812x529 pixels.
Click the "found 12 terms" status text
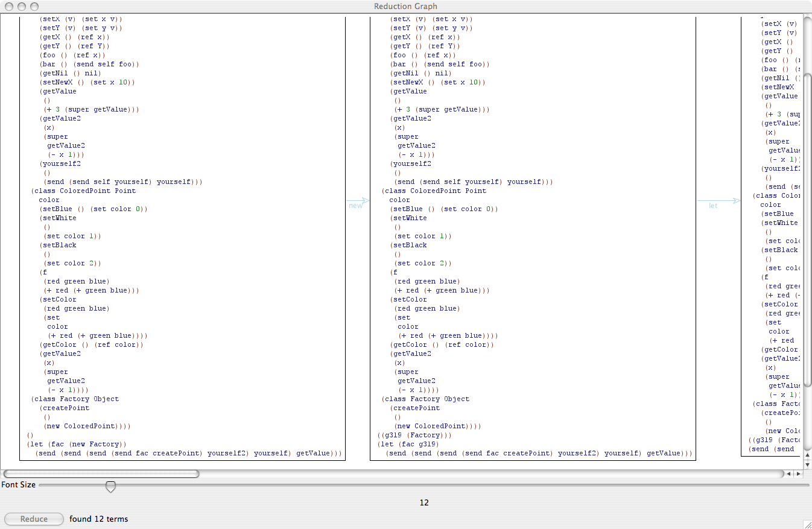(x=98, y=519)
